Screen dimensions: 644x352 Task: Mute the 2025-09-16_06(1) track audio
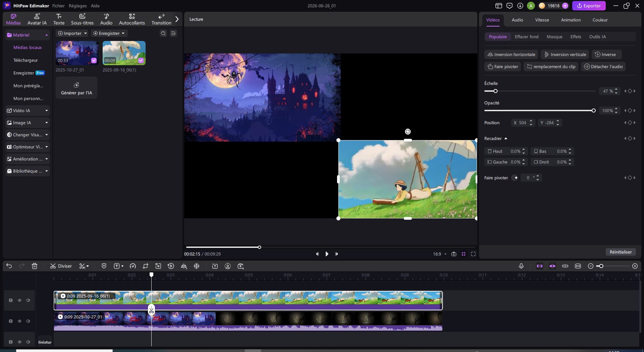click(x=28, y=300)
